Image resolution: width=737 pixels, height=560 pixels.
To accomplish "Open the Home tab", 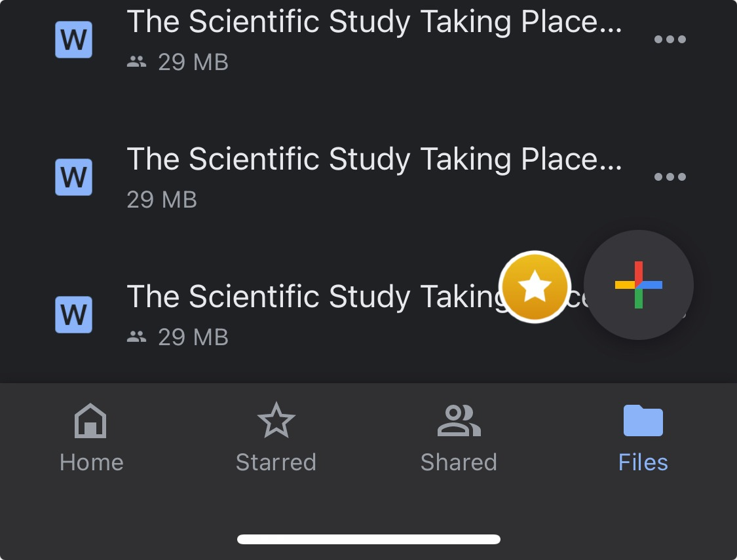I will tap(91, 438).
